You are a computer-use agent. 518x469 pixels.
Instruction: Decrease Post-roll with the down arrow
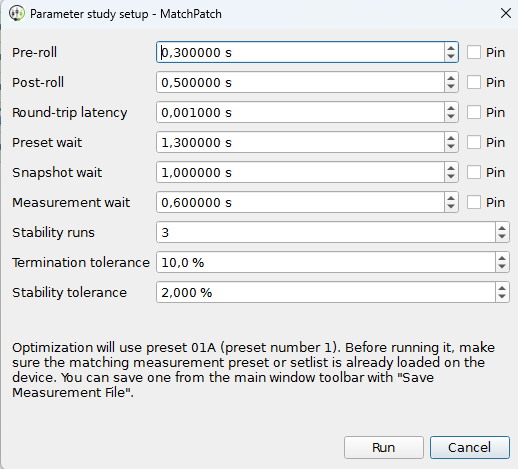(451, 87)
